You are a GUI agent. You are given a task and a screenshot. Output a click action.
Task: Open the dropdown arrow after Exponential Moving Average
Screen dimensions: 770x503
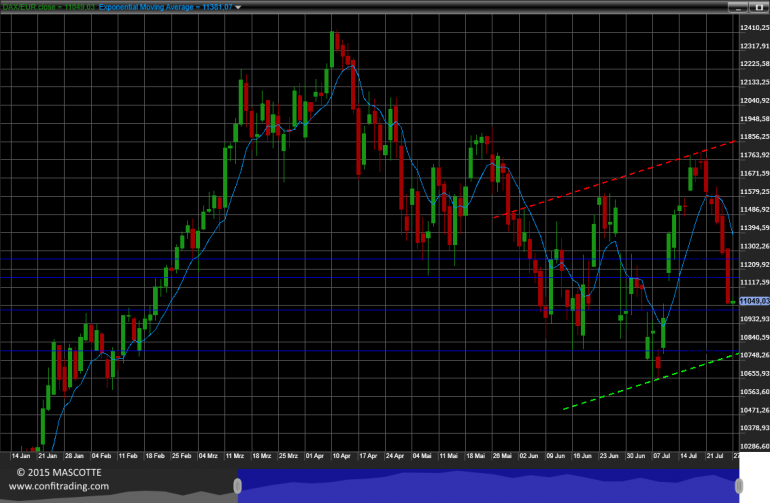point(238,7)
